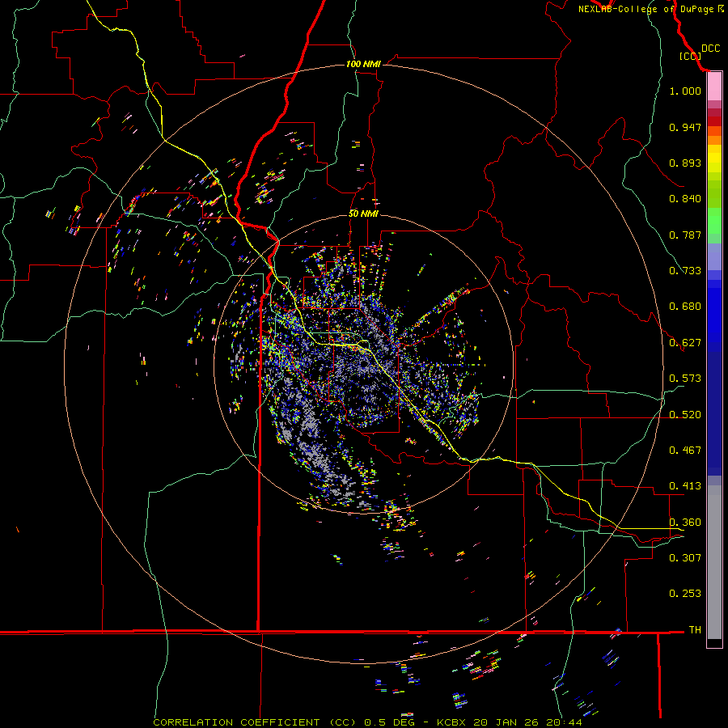Click the 0.253 scale value
This screenshot has width=728, height=728.
tap(685, 594)
